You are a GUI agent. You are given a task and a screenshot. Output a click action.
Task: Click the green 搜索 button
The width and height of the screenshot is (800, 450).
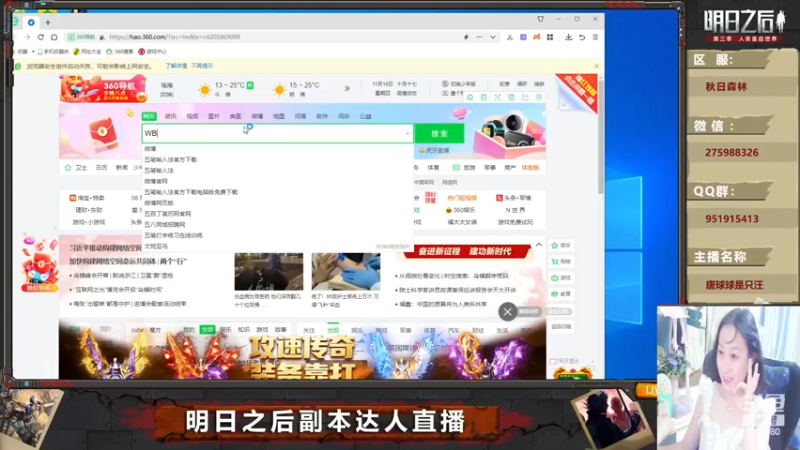click(439, 134)
